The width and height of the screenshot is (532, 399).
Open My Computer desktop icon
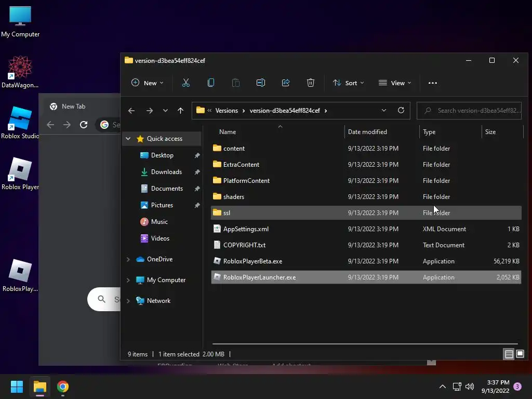click(20, 21)
